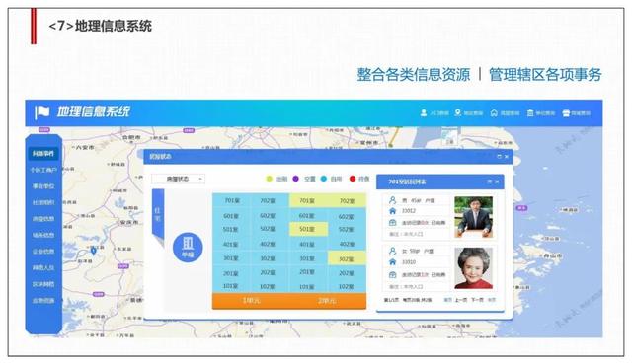The width and height of the screenshot is (632, 364).
Task: Click the location pin icon in header
Action: (458, 112)
